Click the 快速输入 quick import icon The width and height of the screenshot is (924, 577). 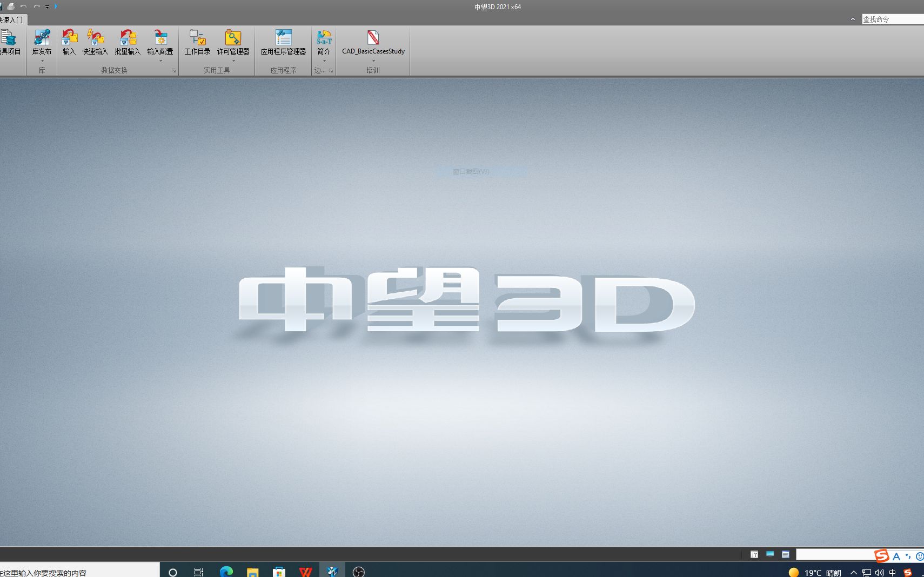95,37
